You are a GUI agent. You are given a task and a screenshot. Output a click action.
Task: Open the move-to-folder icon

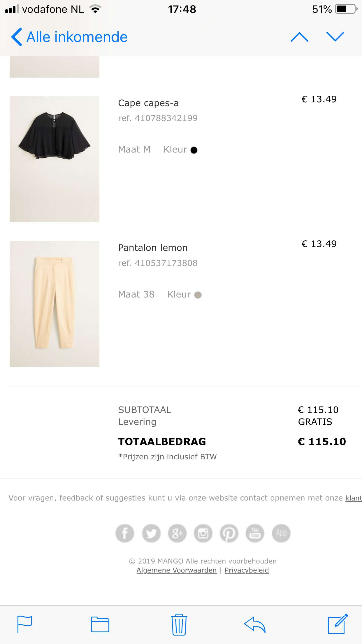tap(100, 624)
